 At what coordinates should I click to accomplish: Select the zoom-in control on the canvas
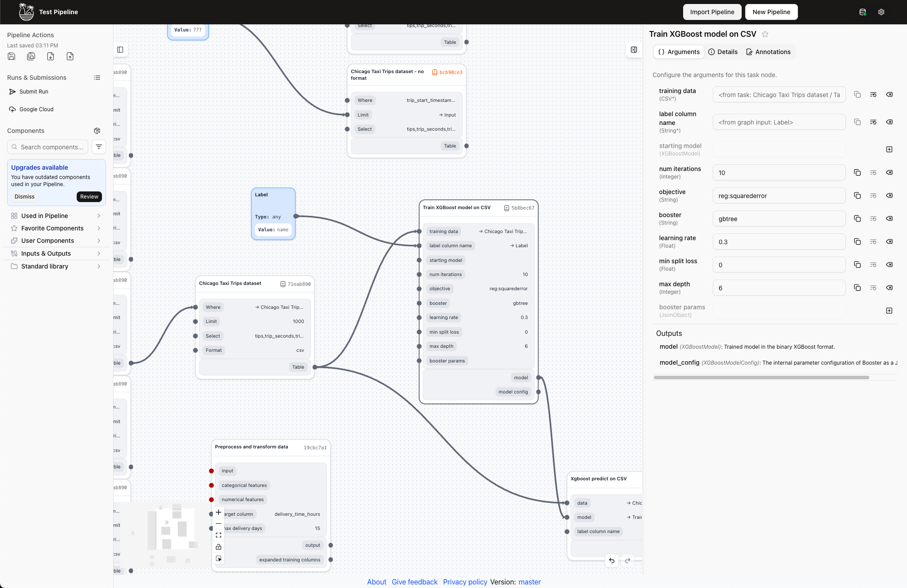pyautogui.click(x=219, y=512)
